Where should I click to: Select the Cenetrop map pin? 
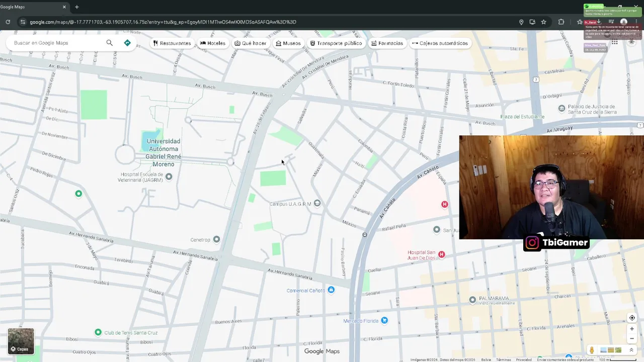(x=216, y=239)
